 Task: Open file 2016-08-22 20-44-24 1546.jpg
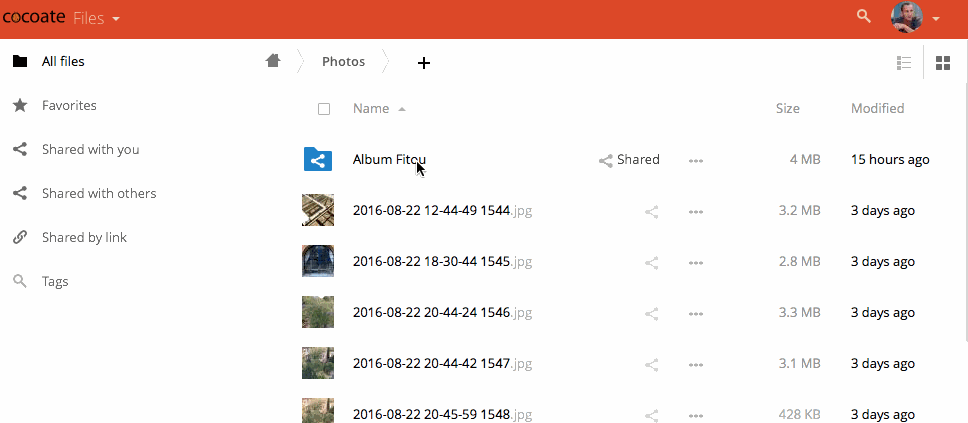[442, 312]
